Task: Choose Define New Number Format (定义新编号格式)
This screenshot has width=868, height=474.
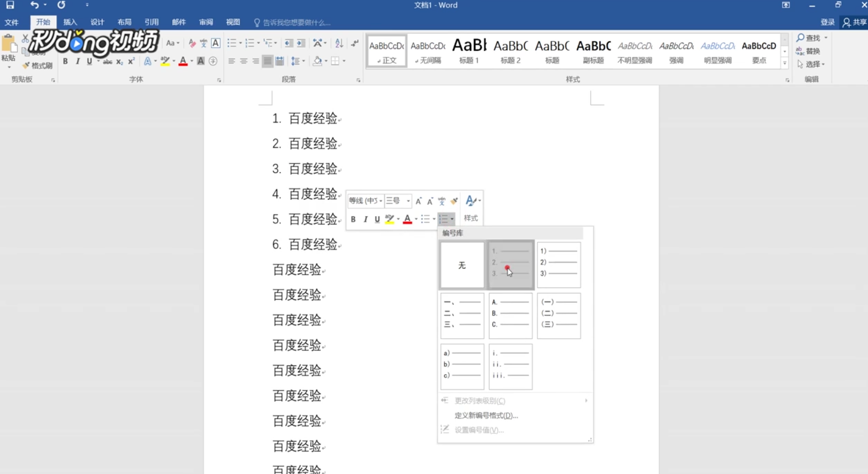Action: pos(486,416)
